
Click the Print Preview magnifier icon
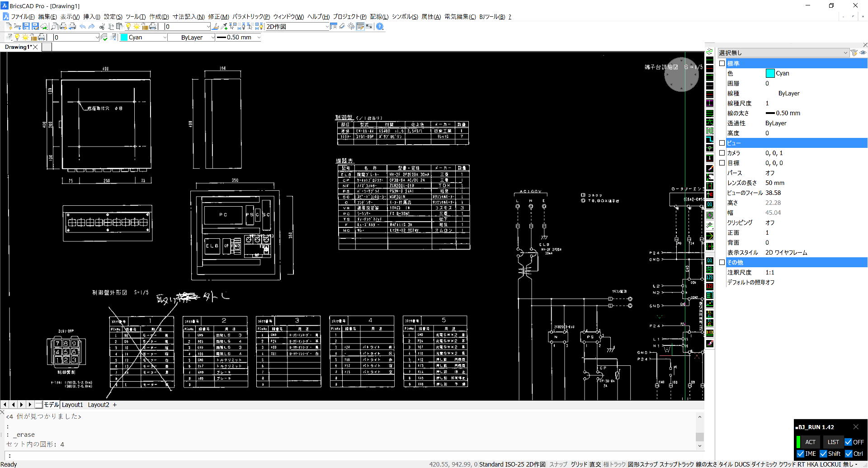(54, 27)
